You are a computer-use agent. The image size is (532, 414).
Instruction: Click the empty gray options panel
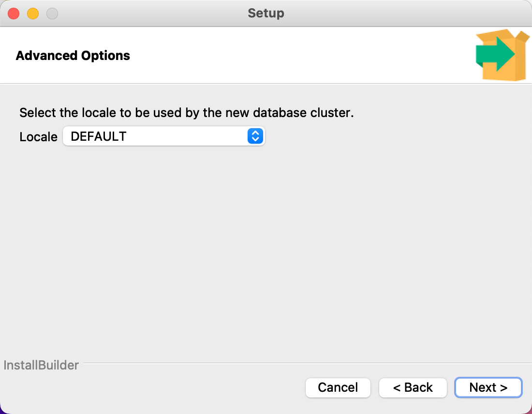pos(266,251)
